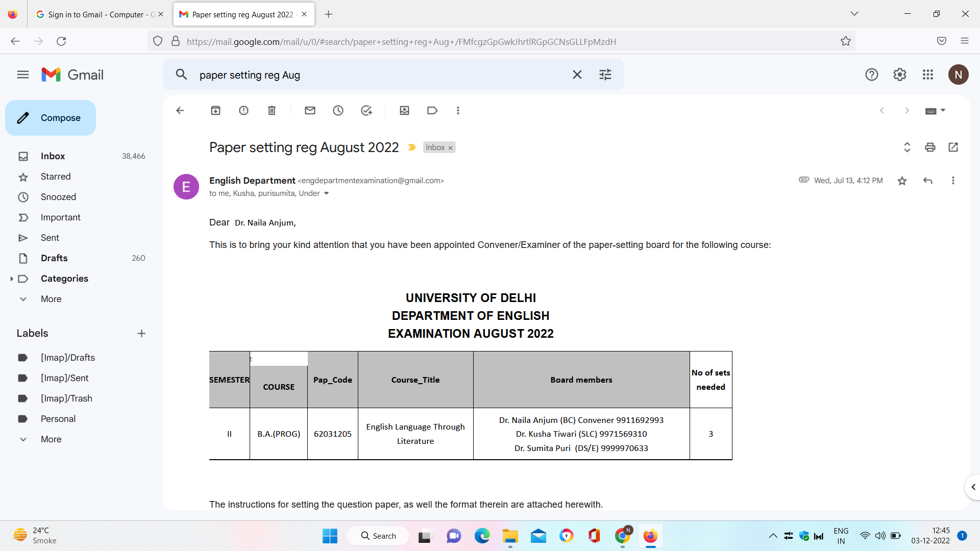Show hidden system tray icons
The width and height of the screenshot is (980, 551).
click(x=773, y=536)
